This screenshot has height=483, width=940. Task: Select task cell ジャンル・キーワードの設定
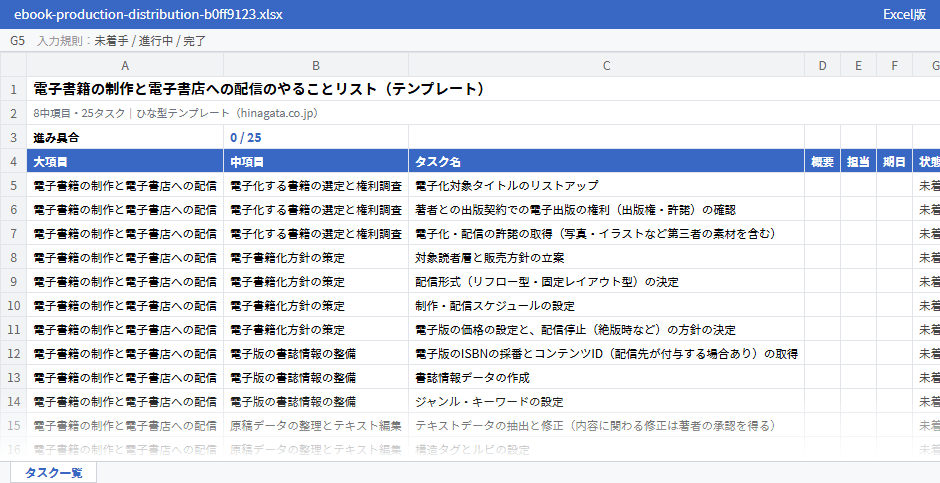pyautogui.click(x=606, y=401)
